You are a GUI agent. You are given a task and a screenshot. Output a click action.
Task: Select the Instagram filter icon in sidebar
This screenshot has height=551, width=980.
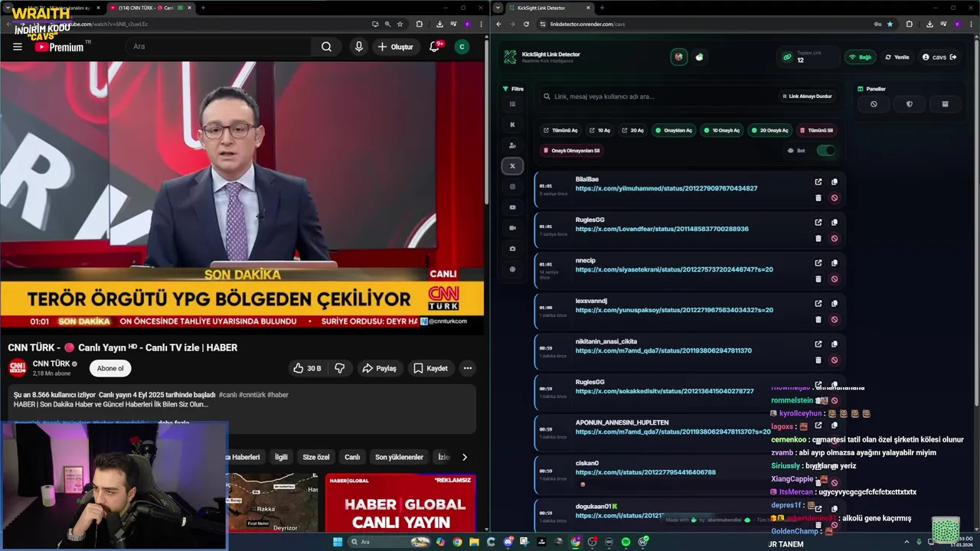pyautogui.click(x=512, y=187)
